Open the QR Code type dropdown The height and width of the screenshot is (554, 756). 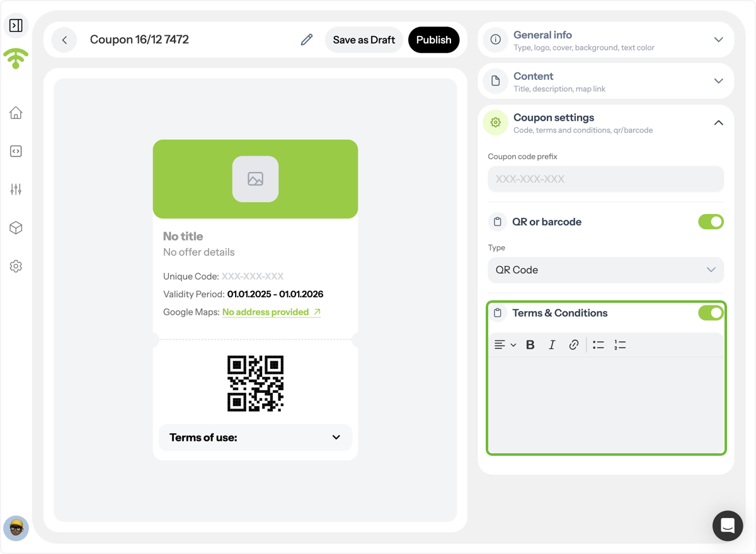click(606, 270)
